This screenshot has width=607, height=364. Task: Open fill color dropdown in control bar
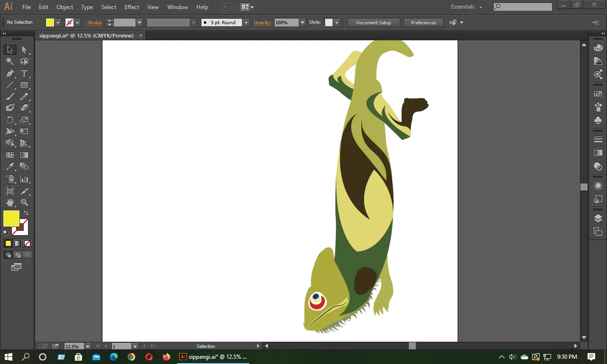(x=58, y=22)
